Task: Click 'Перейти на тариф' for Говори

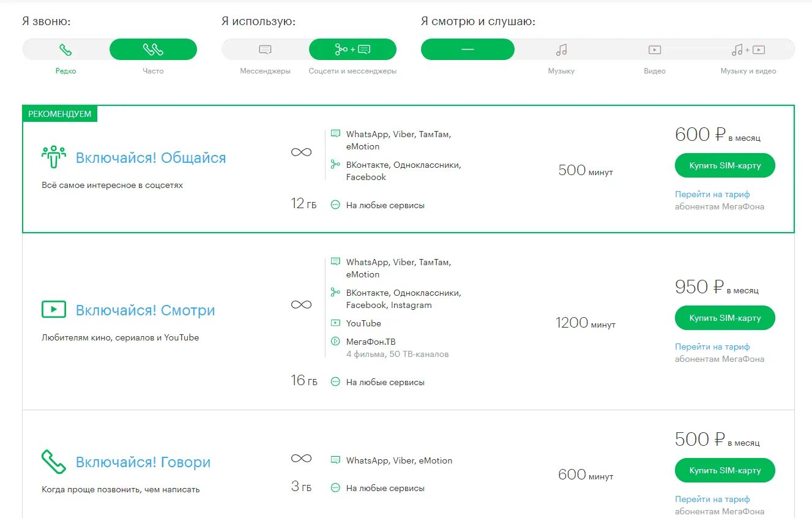Action: click(x=712, y=499)
